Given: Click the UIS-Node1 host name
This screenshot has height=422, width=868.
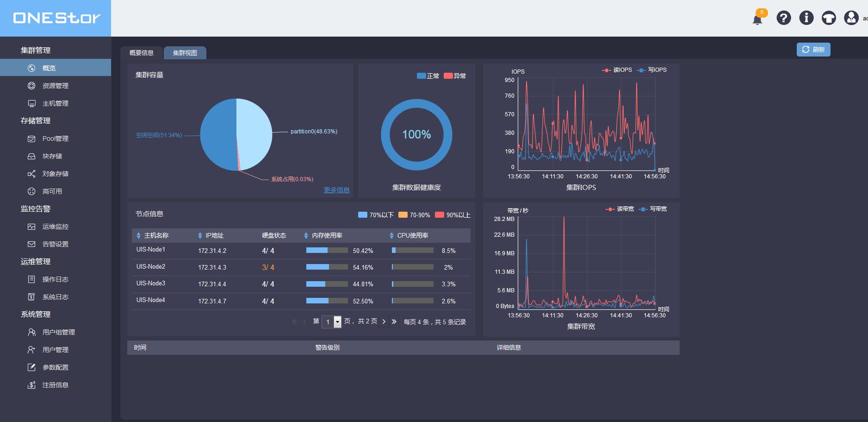Looking at the screenshot, I should [151, 250].
